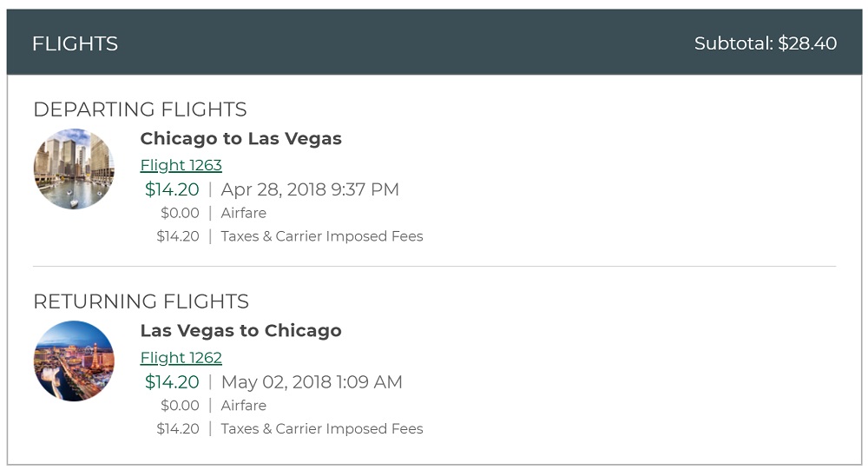Select the FLIGHTS header title
868x470 pixels.
coord(75,43)
